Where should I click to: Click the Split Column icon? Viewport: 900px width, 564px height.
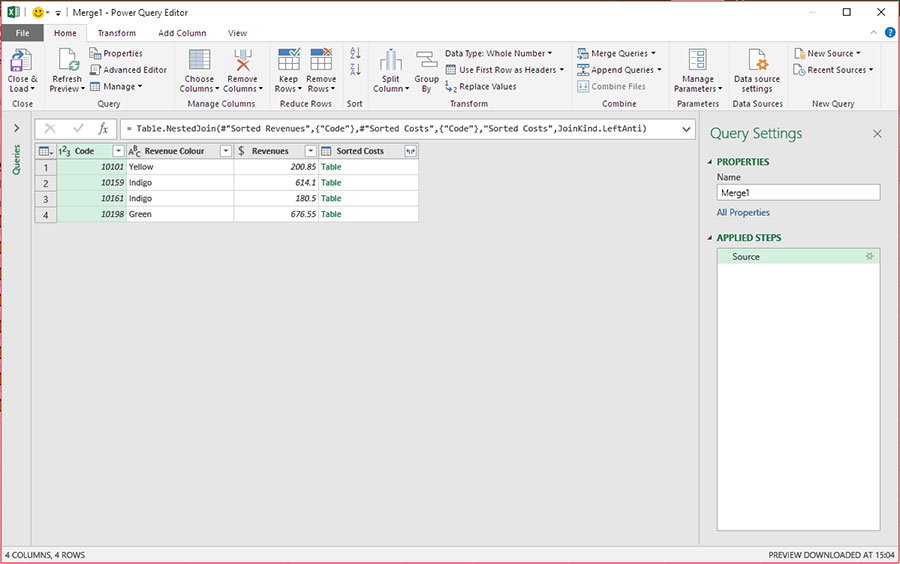(390, 60)
